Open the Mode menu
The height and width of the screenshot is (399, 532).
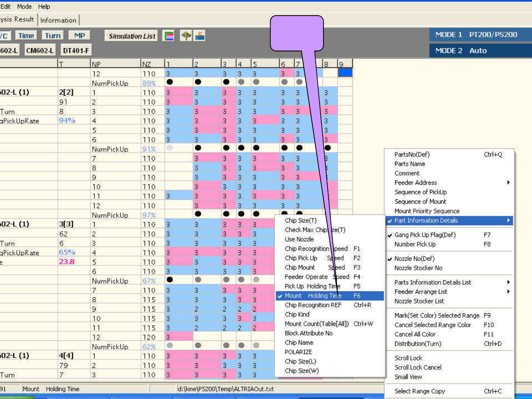pyautogui.click(x=24, y=7)
